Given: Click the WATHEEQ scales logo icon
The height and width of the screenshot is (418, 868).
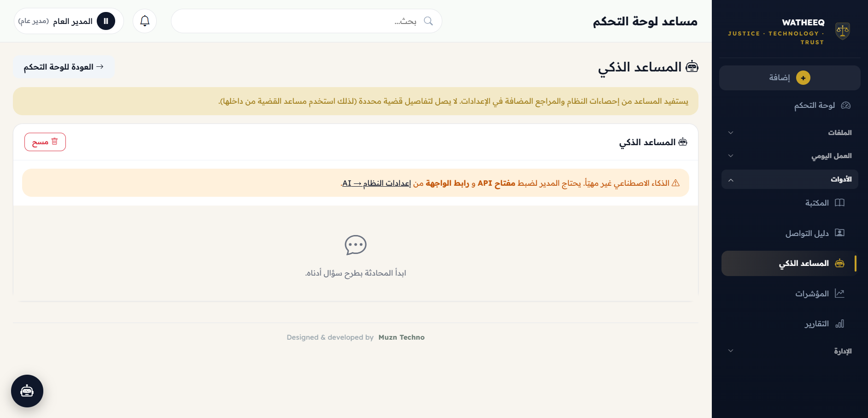Looking at the screenshot, I should coord(842,31).
